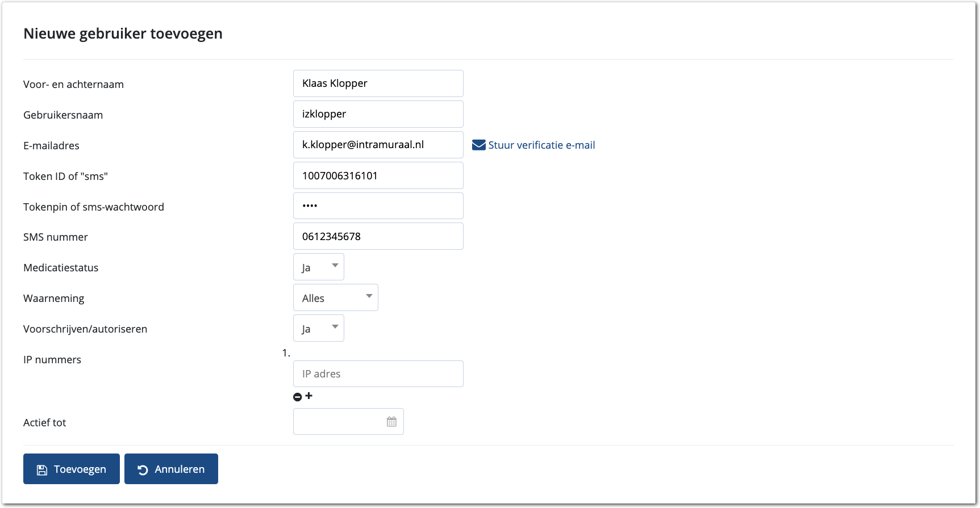Select the E-mailadres input field

coord(378,145)
